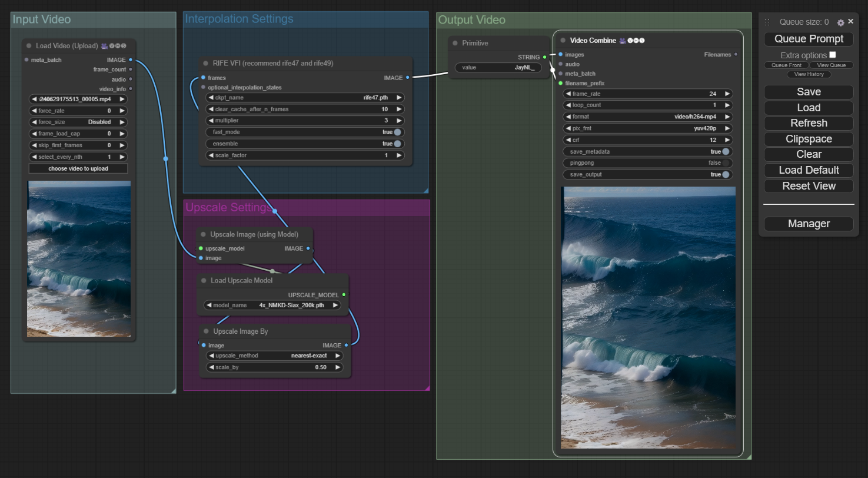Open the upscale_method nearest-exact dropdown

(x=274, y=356)
